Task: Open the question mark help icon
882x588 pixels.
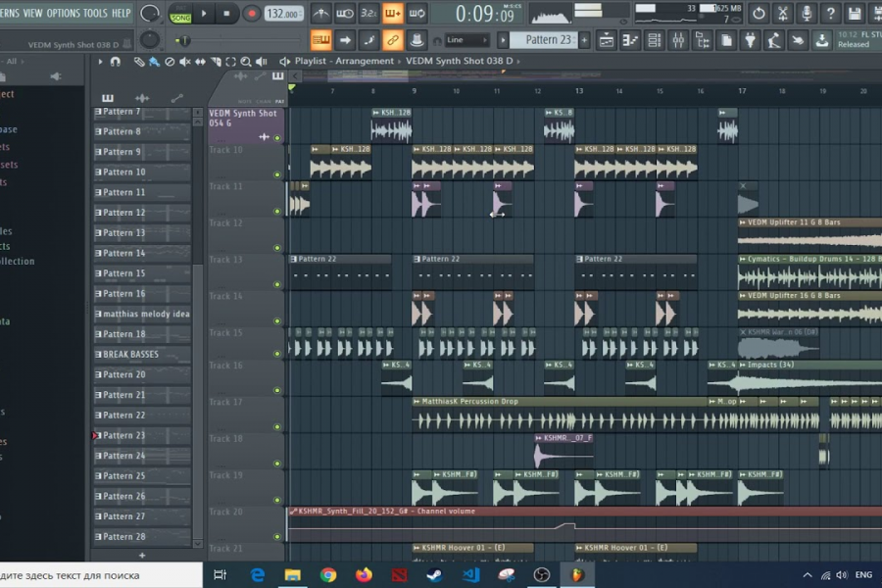Action: 830,14
